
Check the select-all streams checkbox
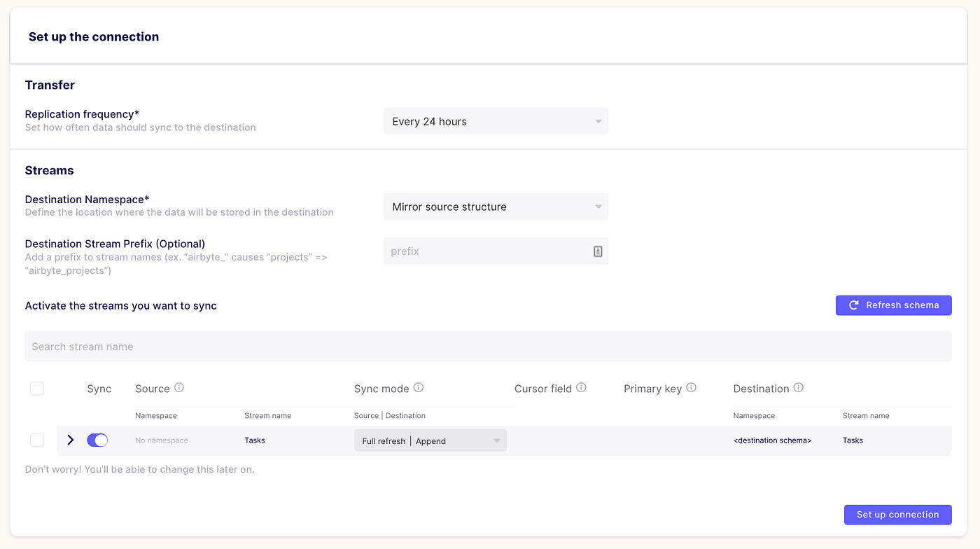tap(37, 389)
